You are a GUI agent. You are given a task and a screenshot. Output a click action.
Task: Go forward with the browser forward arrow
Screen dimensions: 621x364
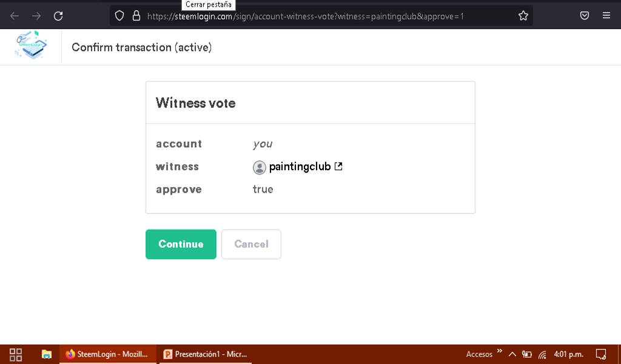pyautogui.click(x=36, y=16)
